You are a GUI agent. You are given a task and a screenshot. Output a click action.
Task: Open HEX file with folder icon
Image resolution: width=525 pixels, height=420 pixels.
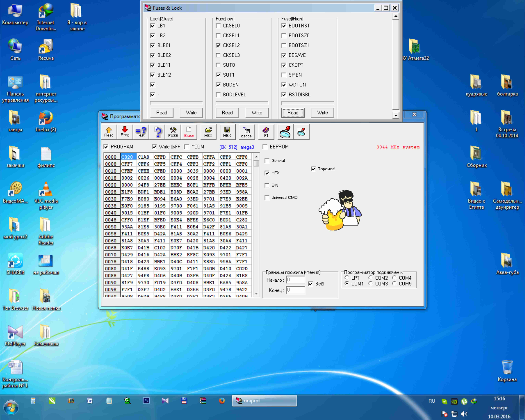coord(208,132)
